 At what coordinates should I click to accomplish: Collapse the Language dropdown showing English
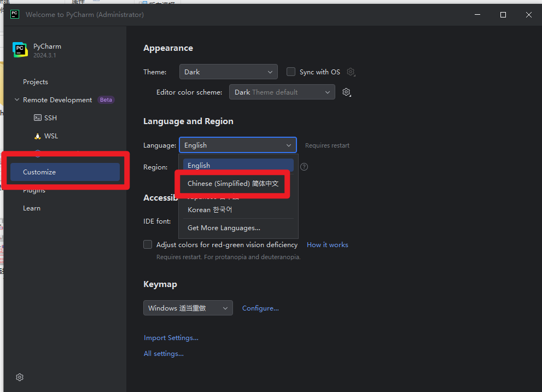point(238,145)
